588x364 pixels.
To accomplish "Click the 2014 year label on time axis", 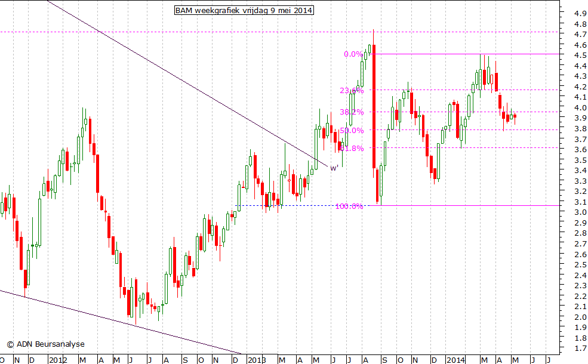I will (455, 360).
